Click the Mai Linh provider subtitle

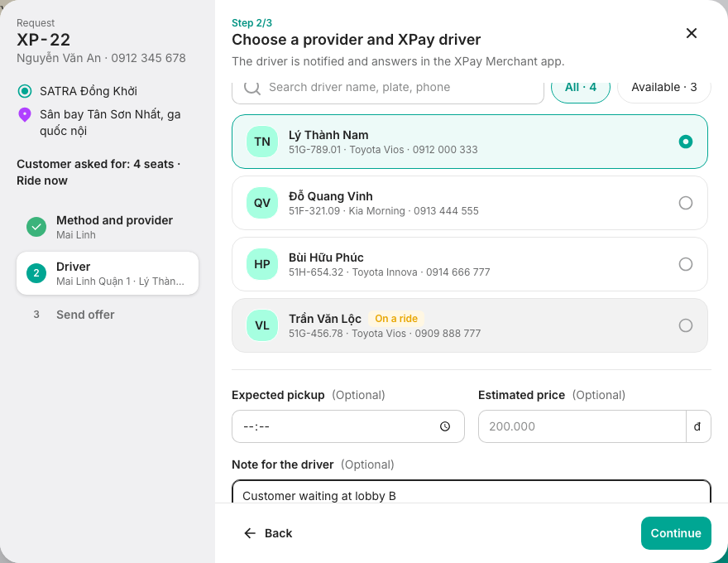(75, 235)
